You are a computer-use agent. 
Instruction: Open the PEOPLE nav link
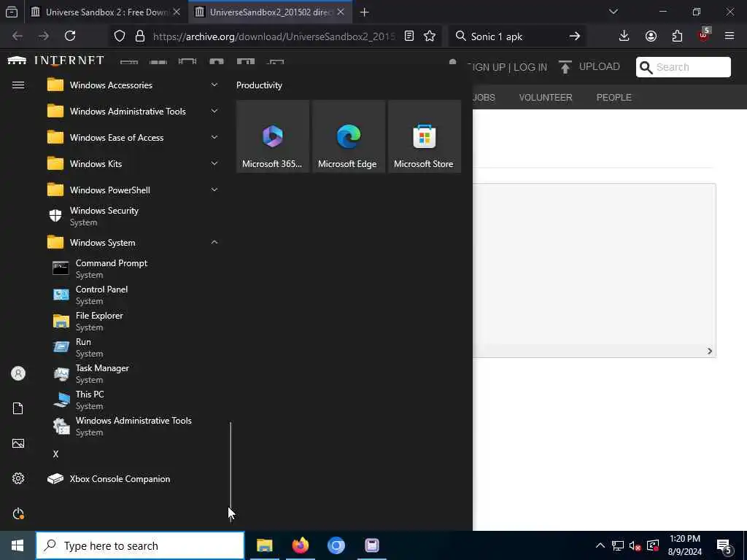coord(614,97)
